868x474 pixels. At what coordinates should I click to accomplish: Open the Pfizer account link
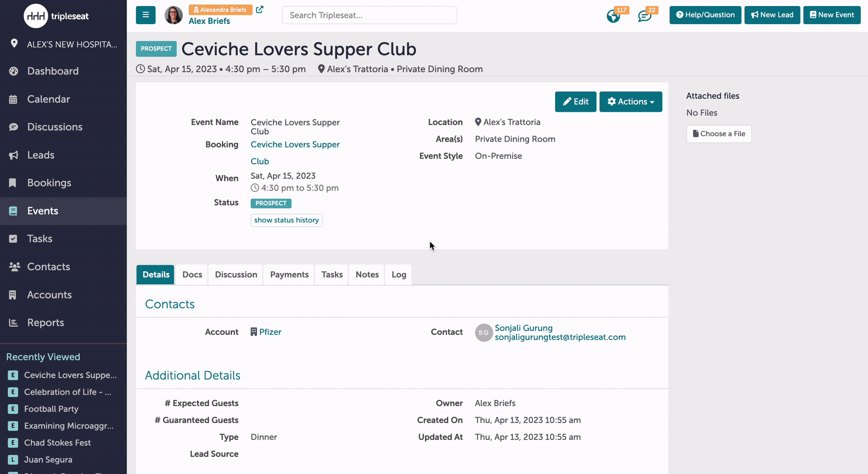point(270,332)
